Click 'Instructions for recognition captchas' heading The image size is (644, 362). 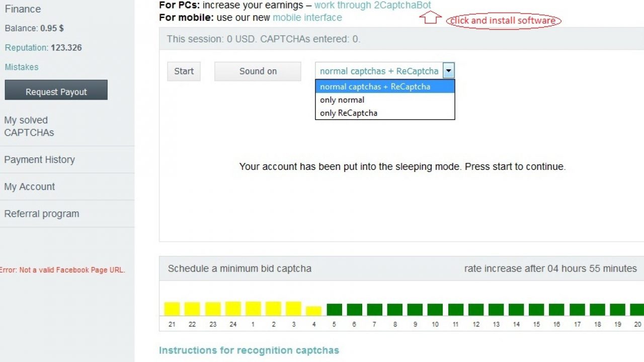pyautogui.click(x=249, y=350)
